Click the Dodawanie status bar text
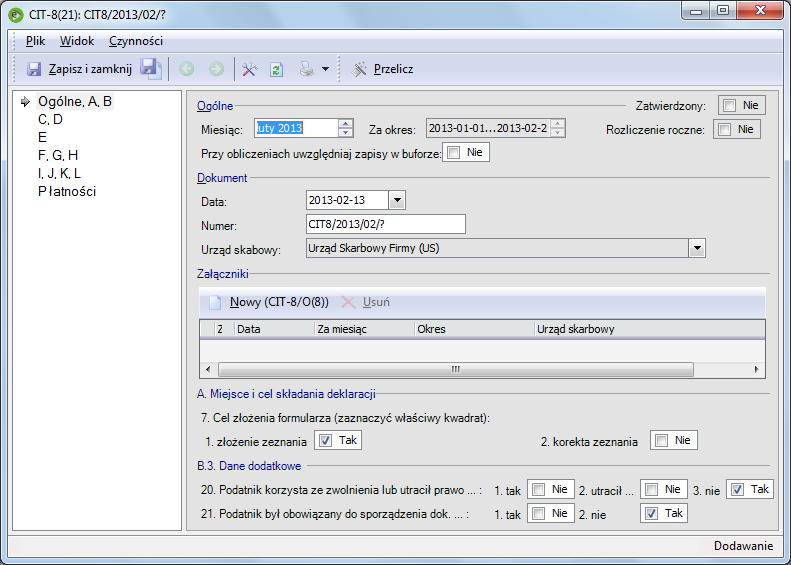791x565 pixels. pos(744,546)
